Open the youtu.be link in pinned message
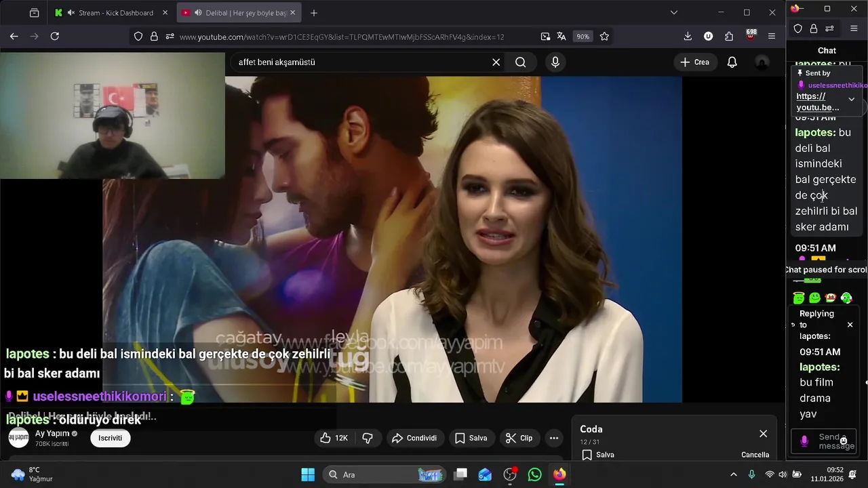The image size is (868, 488). pyautogui.click(x=818, y=102)
